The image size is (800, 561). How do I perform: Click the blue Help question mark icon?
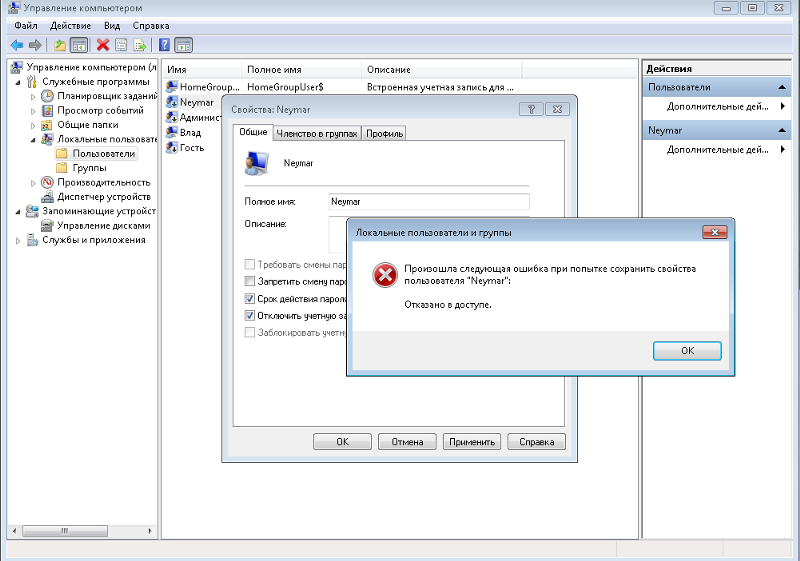(x=164, y=45)
